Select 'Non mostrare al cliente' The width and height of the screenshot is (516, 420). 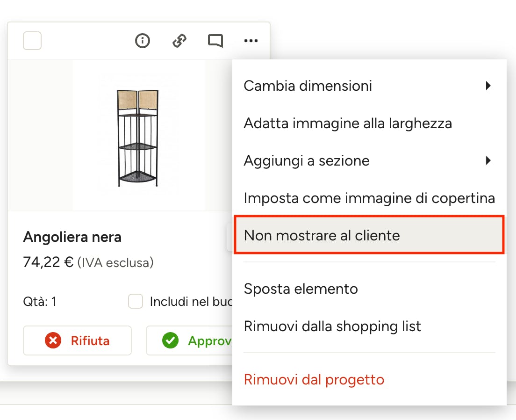tap(322, 235)
